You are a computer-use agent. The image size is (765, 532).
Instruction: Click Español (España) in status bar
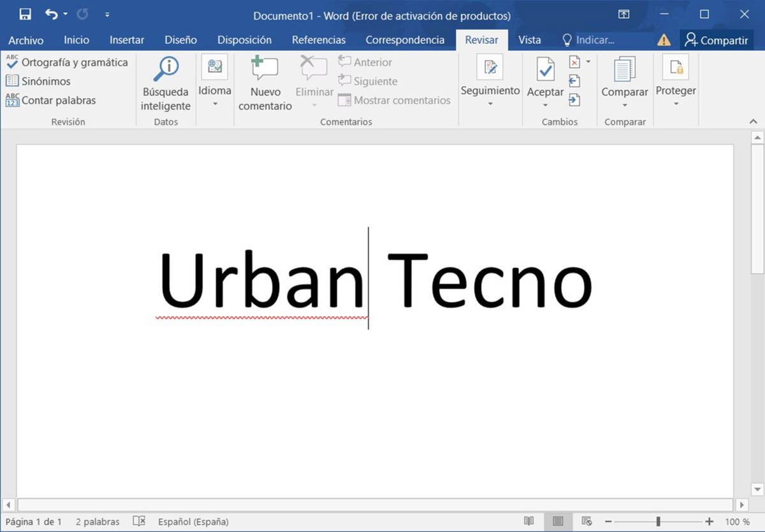(x=193, y=521)
